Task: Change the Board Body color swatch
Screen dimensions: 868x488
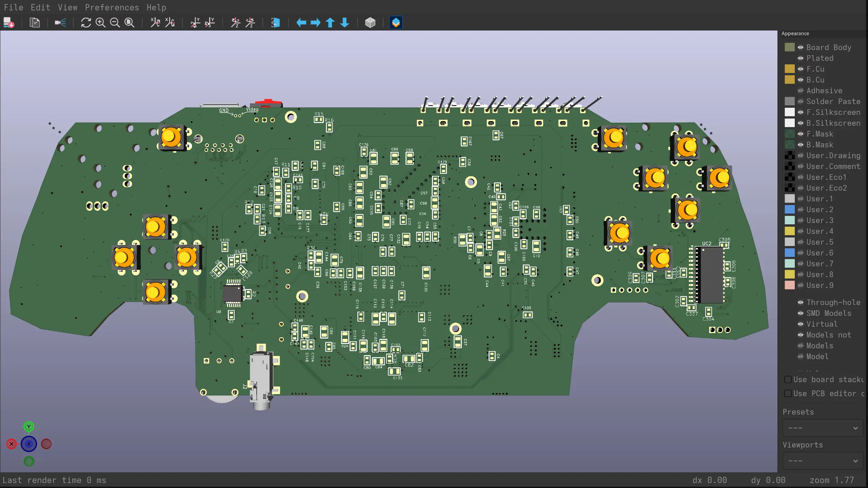Action: click(x=790, y=47)
